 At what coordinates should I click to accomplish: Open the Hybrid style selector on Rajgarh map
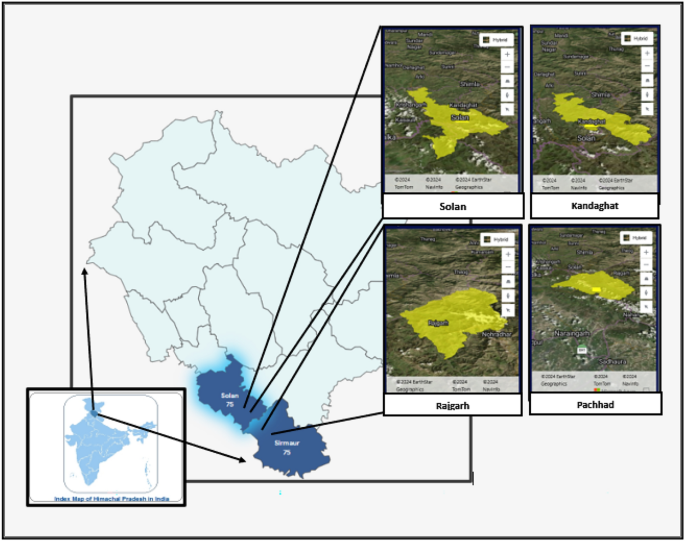click(497, 239)
